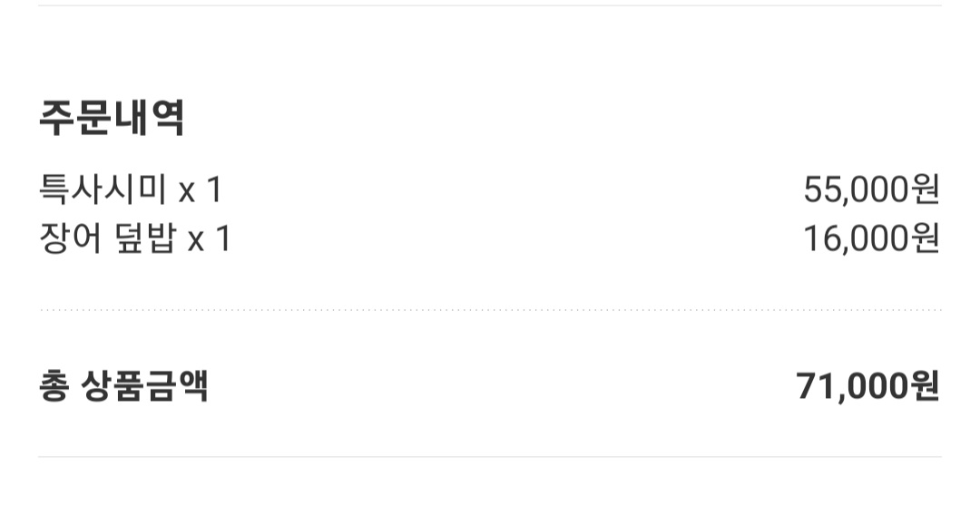
Task: Click the 상품금액 text in the total label
Action: (144, 385)
